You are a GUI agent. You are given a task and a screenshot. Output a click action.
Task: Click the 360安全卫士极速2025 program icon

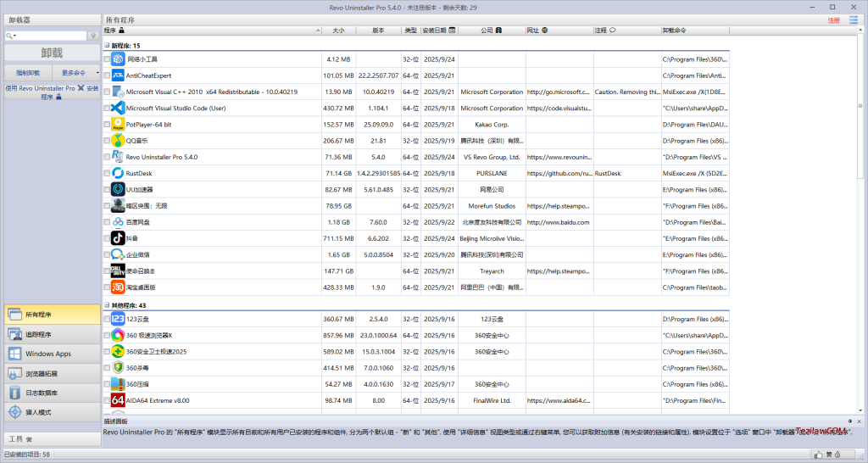[118, 352]
